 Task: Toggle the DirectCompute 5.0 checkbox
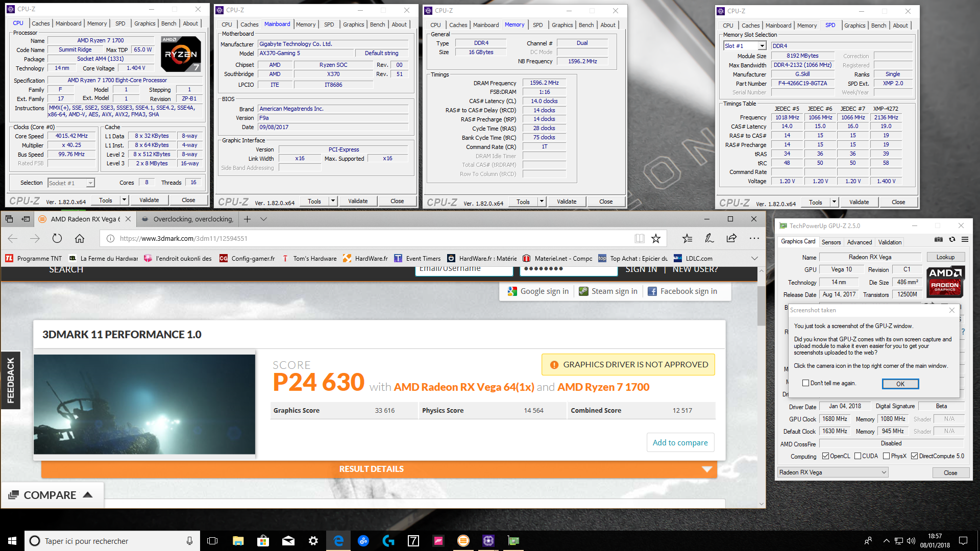(x=915, y=456)
